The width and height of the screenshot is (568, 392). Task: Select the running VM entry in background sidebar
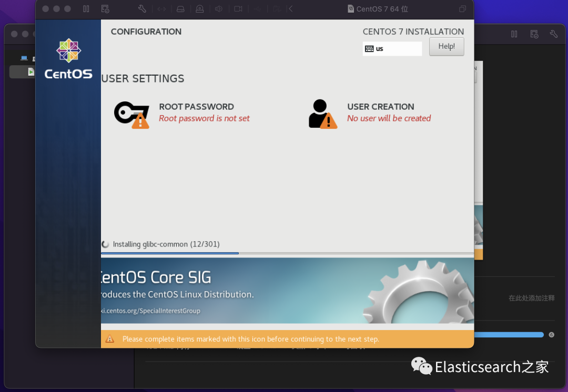[x=23, y=71]
